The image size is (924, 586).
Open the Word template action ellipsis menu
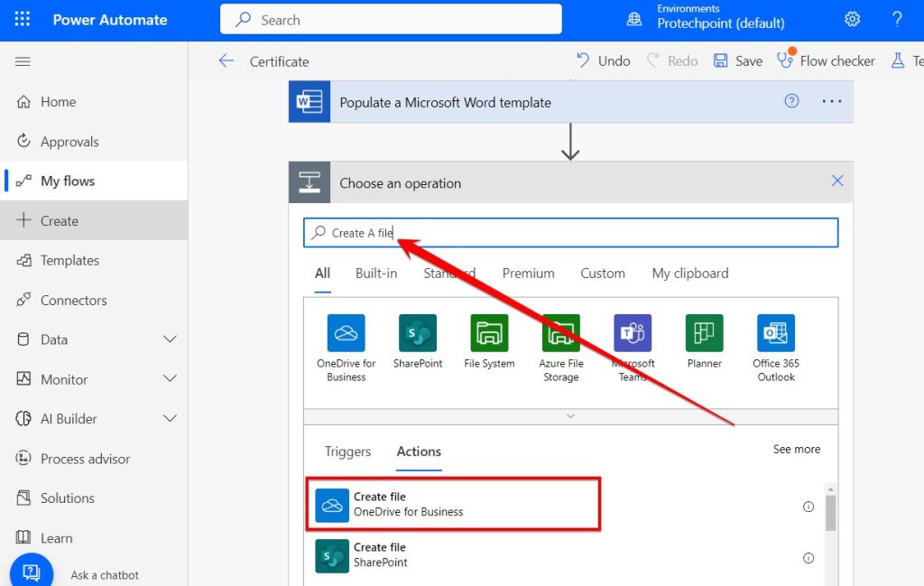click(x=831, y=101)
